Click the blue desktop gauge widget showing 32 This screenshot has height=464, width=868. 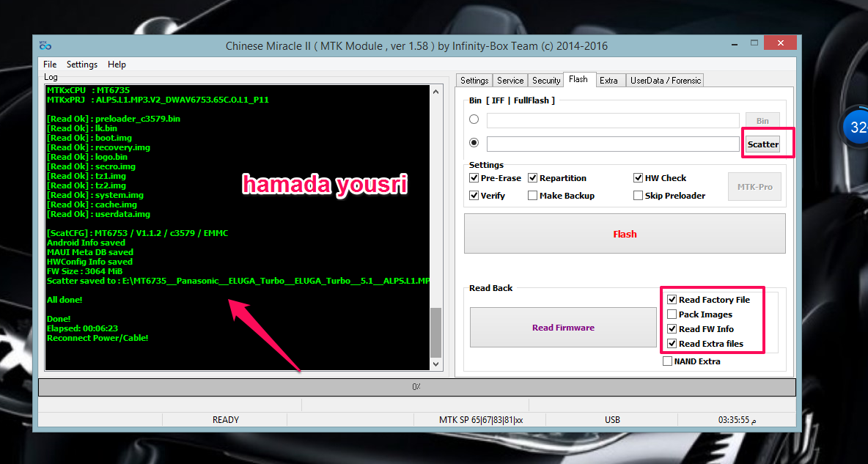tap(854, 127)
